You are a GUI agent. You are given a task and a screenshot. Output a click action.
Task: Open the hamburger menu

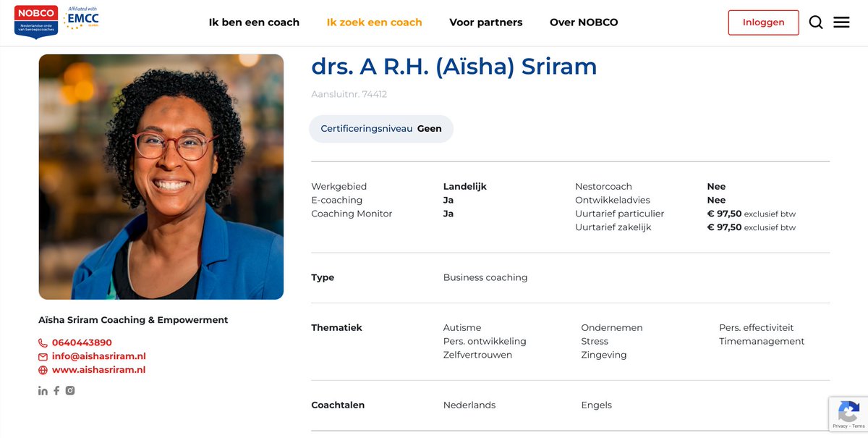pos(841,22)
